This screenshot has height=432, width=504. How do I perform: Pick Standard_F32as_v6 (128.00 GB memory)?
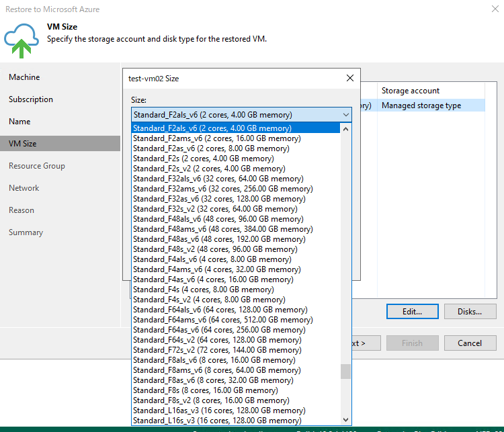(x=236, y=199)
